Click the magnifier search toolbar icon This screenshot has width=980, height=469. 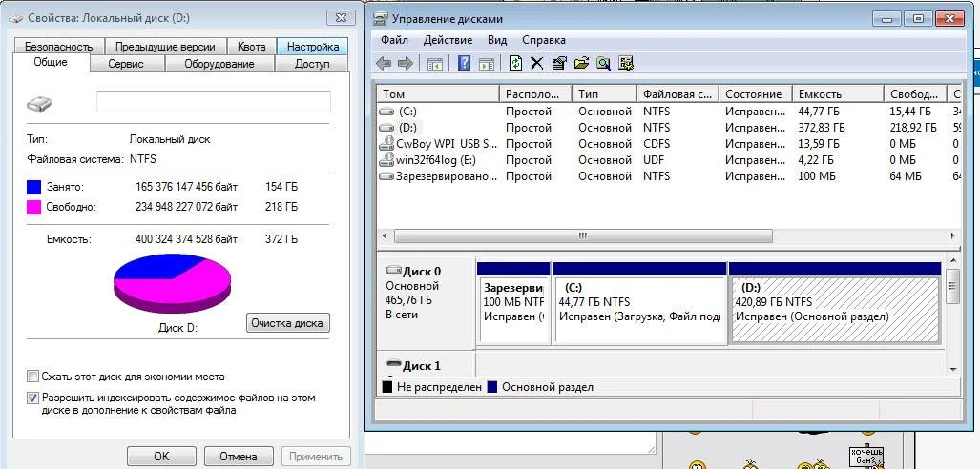tap(603, 63)
